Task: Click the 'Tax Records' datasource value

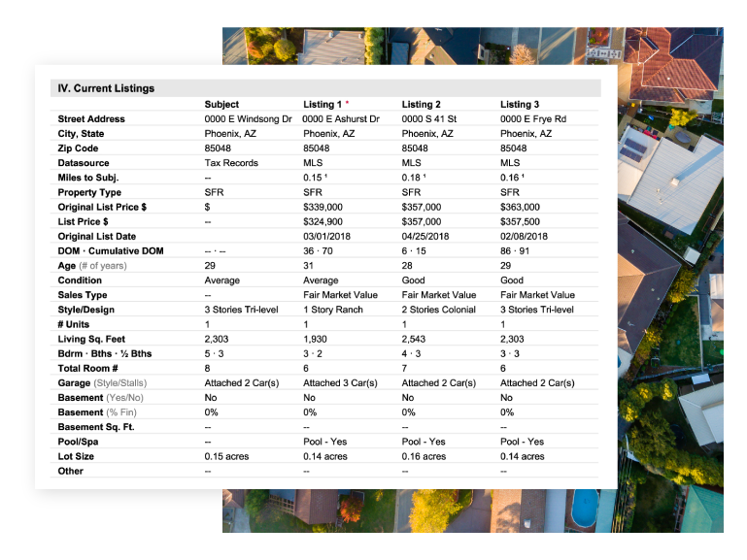Action: click(x=231, y=163)
